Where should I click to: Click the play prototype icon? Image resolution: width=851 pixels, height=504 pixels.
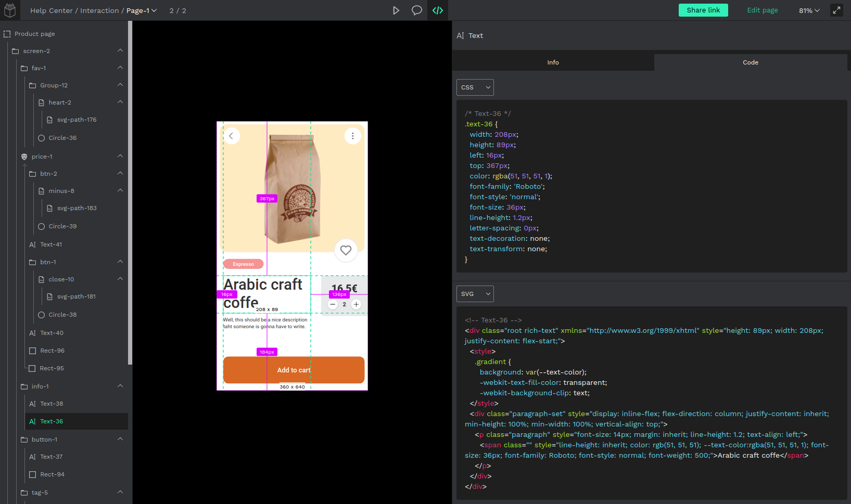[396, 10]
